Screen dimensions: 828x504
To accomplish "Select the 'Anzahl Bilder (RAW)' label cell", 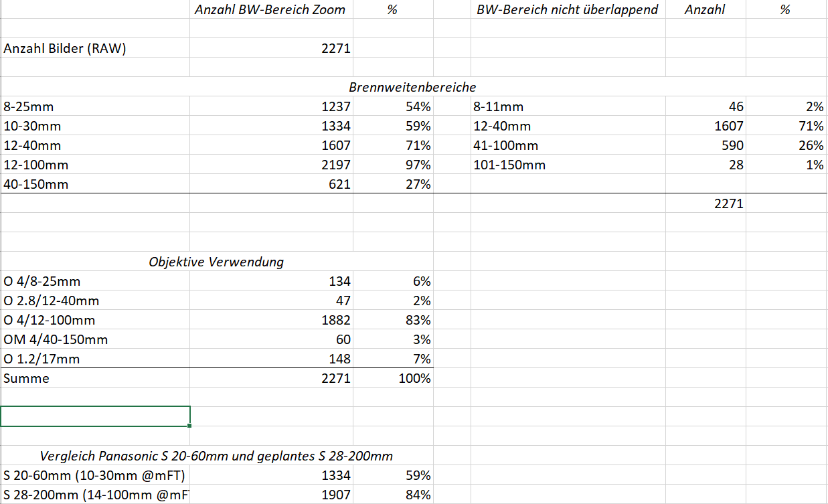I will [65, 48].
